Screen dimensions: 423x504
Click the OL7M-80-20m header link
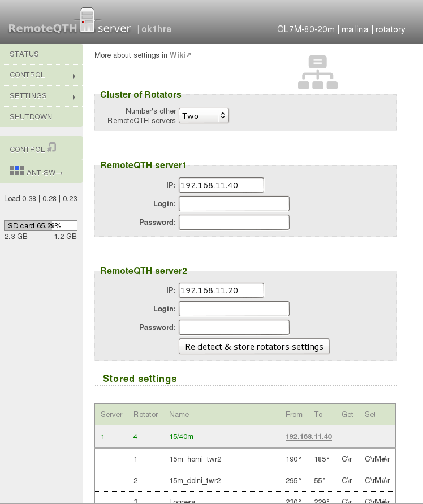point(306,29)
